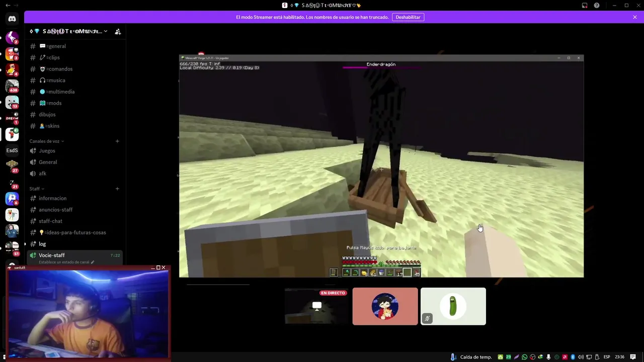Screen dimensions: 644x362
Task: Click the 23:36 taskbar clock
Action: tap(619, 357)
